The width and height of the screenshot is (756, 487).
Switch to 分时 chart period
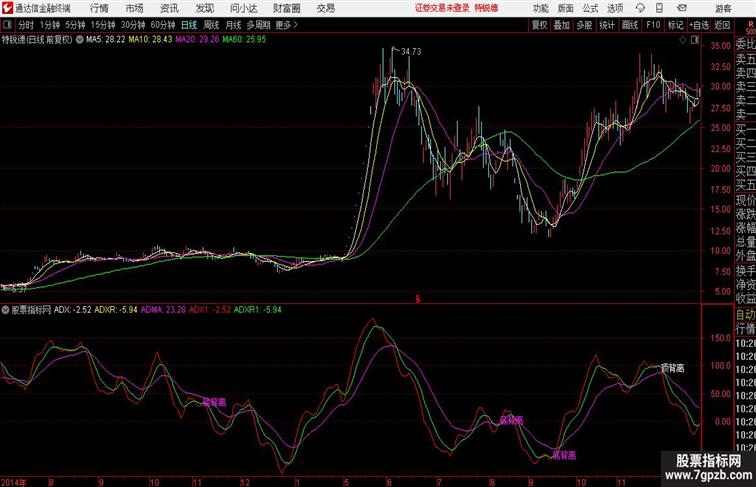(26, 25)
